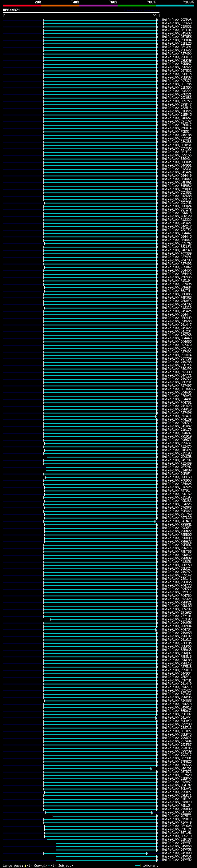Select hit label UniRef100_Q5ZF93
The image size is (197, 868).
click(x=176, y=619)
